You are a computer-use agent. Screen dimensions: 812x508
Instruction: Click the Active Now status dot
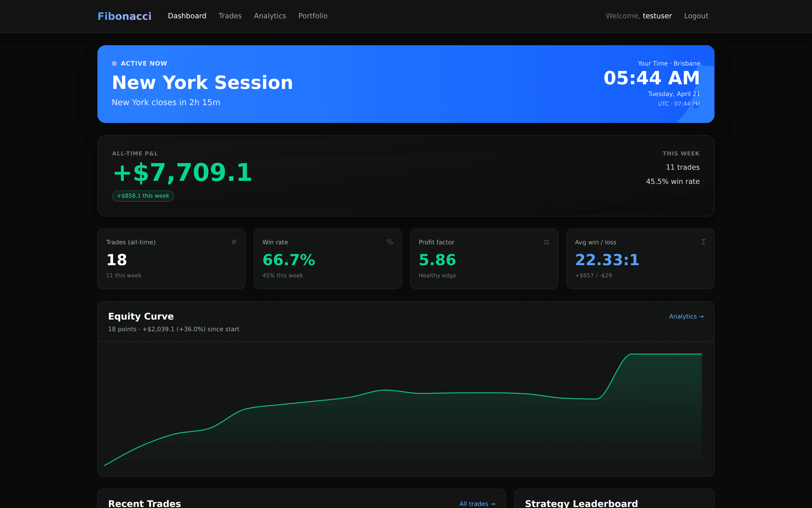pyautogui.click(x=114, y=63)
